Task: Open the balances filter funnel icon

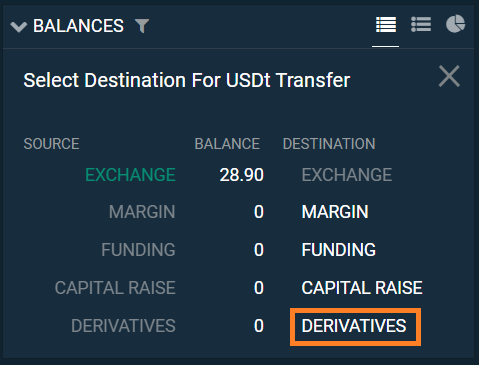Action: click(142, 26)
